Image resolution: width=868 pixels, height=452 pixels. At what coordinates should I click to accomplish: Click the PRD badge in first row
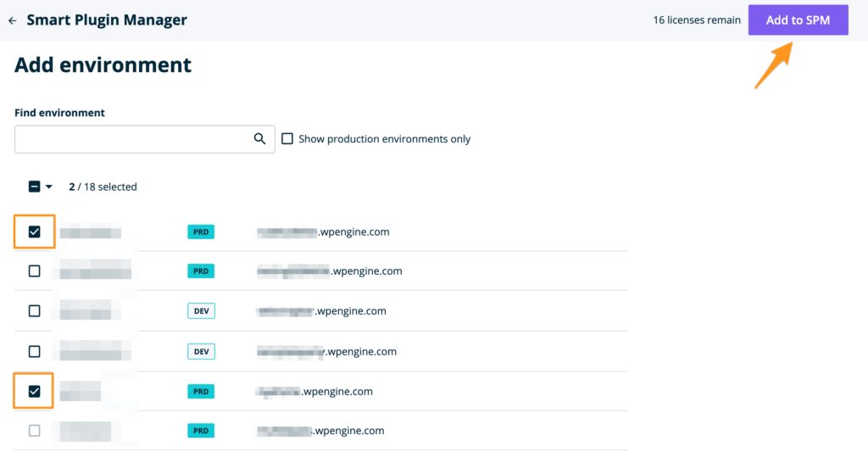[x=201, y=232]
